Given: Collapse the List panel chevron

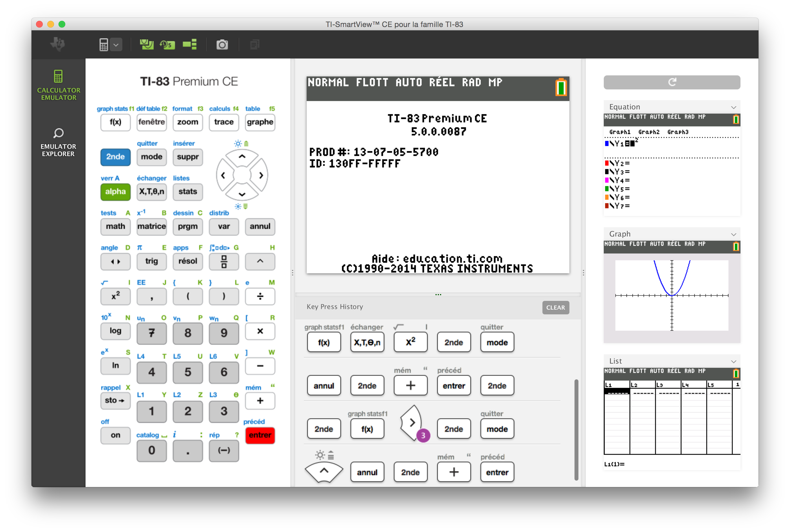Looking at the screenshot, I should pos(733,362).
